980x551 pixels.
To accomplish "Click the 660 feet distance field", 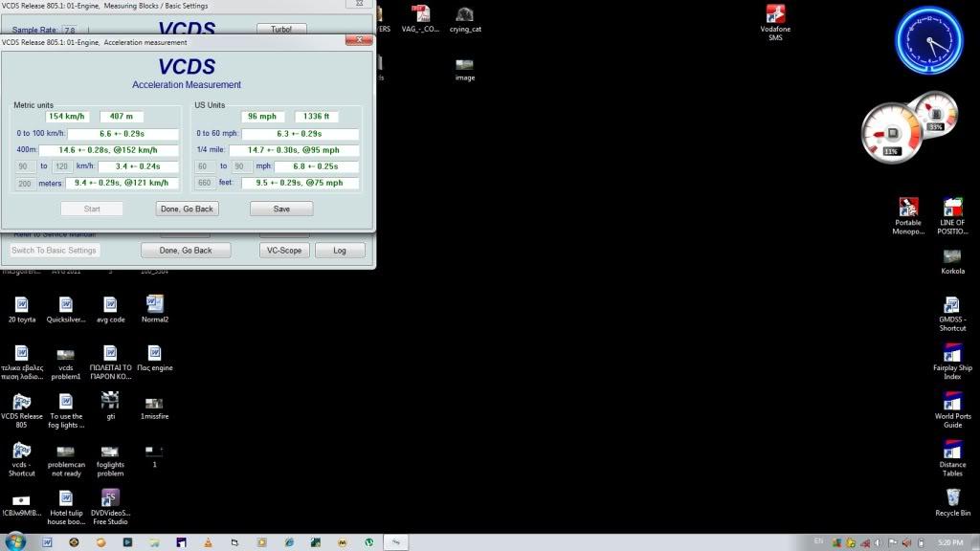I will [x=205, y=183].
